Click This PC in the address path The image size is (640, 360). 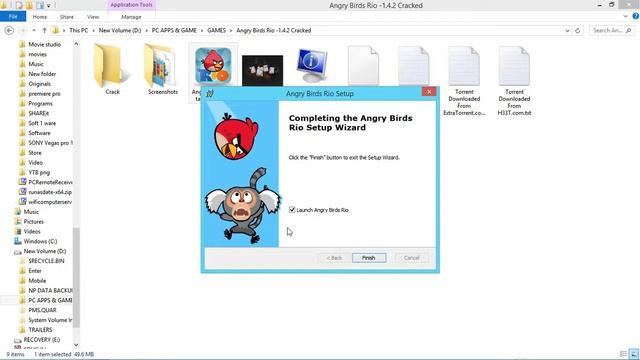[x=78, y=30]
